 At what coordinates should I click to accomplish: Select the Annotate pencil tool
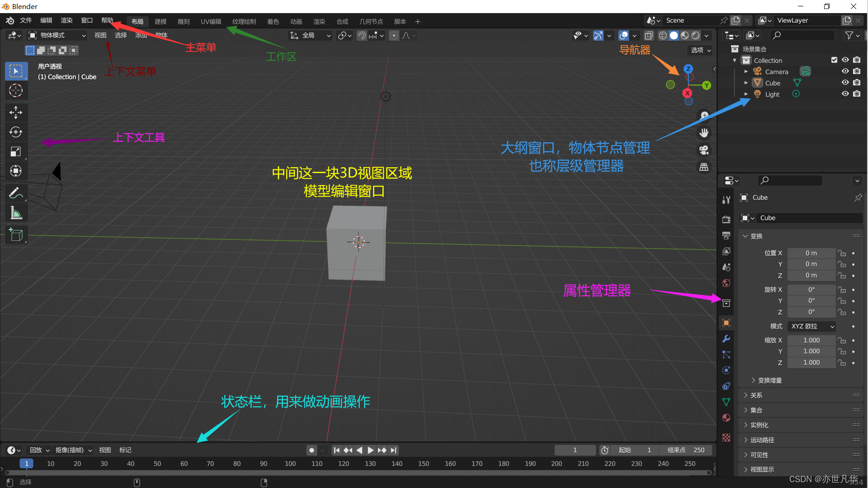click(16, 193)
